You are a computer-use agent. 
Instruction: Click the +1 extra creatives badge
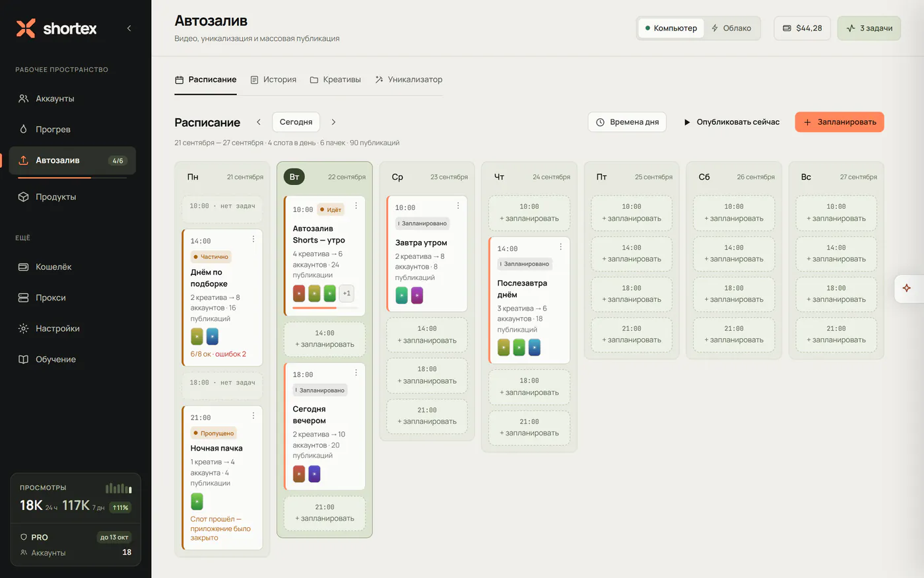pyautogui.click(x=346, y=293)
